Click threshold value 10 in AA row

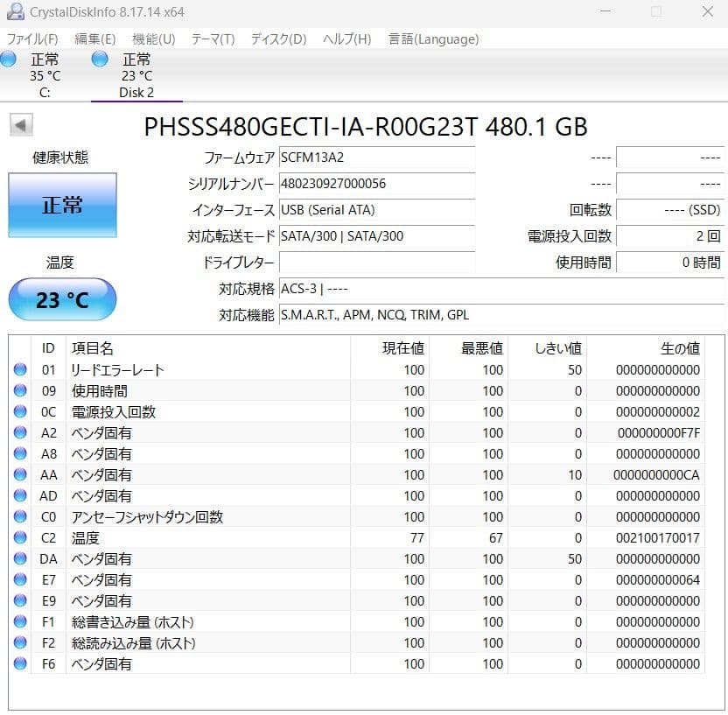coord(575,474)
